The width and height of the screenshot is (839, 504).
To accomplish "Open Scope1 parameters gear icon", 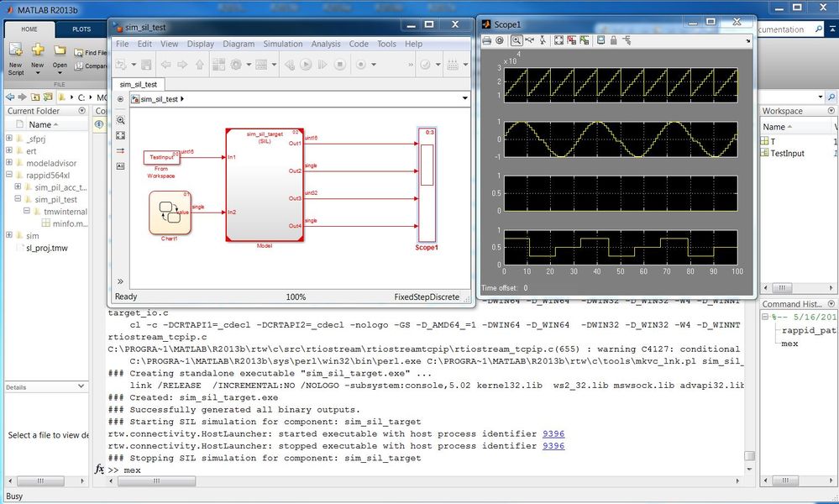I will pos(500,40).
